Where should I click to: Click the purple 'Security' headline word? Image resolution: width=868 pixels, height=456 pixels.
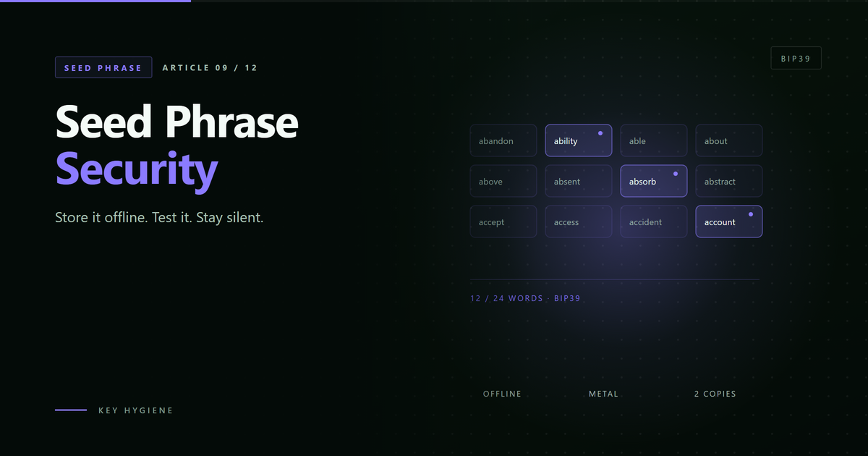[137, 169]
